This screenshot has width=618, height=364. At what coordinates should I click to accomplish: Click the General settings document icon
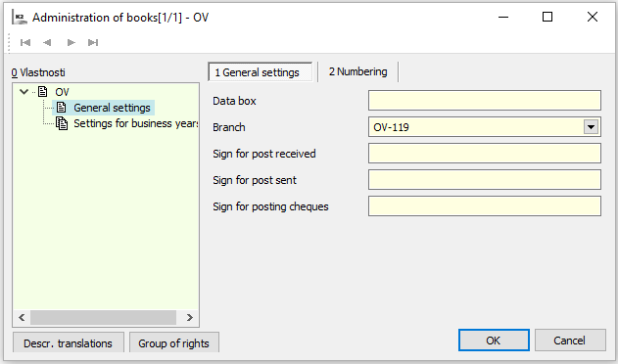pos(62,108)
